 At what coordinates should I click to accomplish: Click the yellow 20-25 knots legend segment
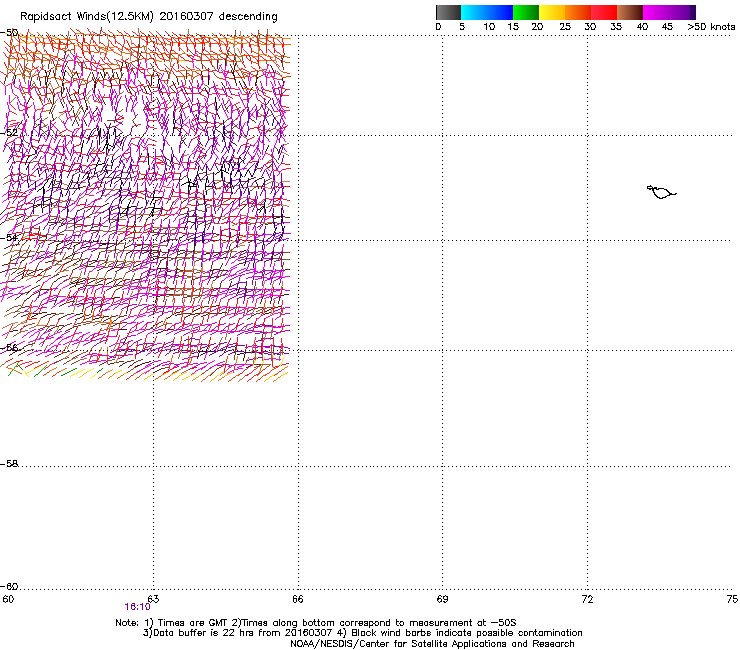coord(552,12)
